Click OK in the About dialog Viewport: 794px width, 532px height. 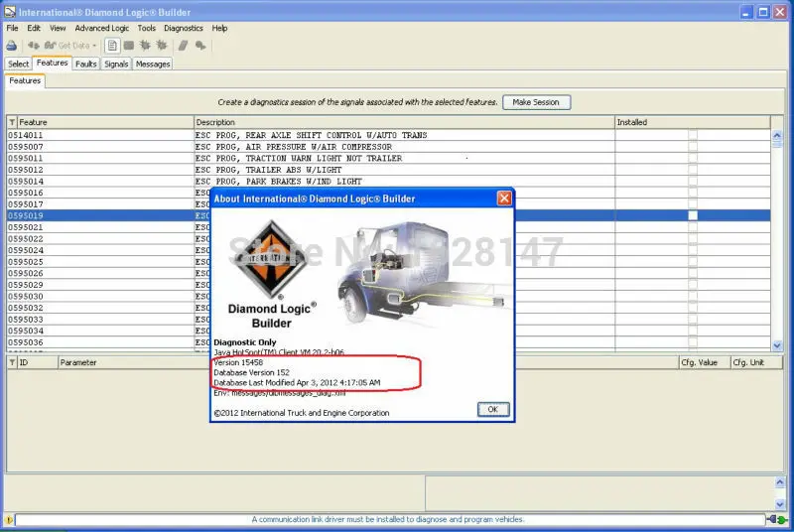click(493, 409)
